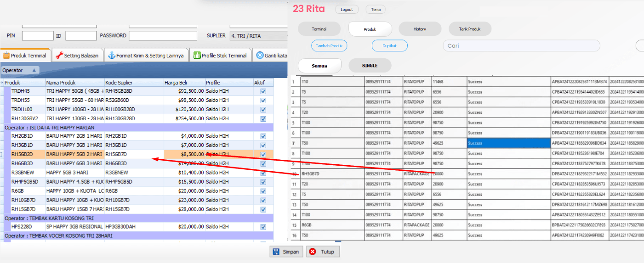Image resolution: width=644 pixels, height=263 pixels.
Task: Click the 11468 amount cell in row 1
Action: point(449,82)
